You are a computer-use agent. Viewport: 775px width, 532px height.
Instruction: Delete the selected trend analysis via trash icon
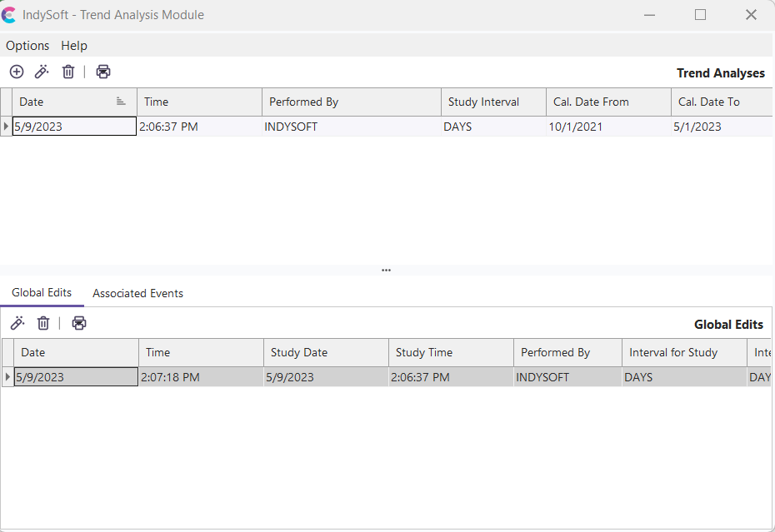pos(68,72)
